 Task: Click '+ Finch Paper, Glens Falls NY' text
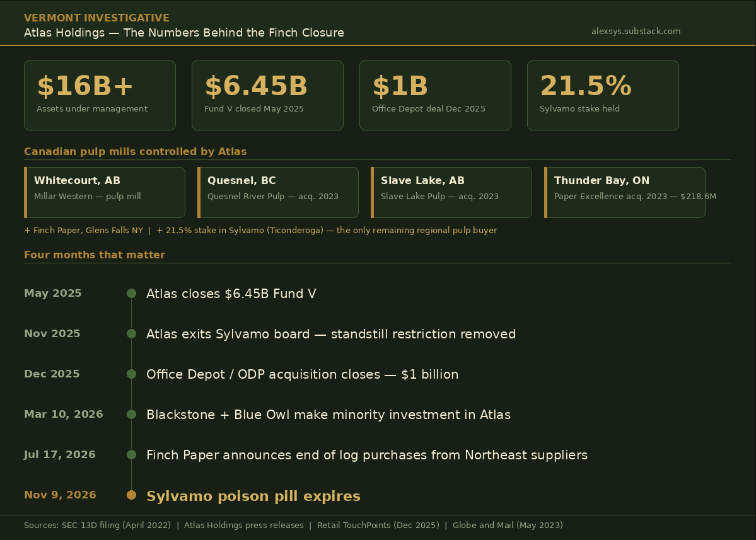pyautogui.click(x=84, y=230)
